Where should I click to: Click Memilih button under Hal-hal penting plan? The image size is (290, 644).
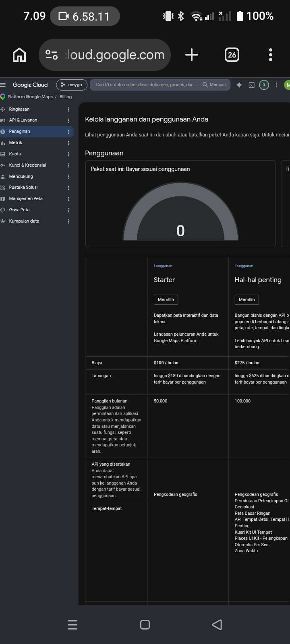pyautogui.click(x=247, y=299)
